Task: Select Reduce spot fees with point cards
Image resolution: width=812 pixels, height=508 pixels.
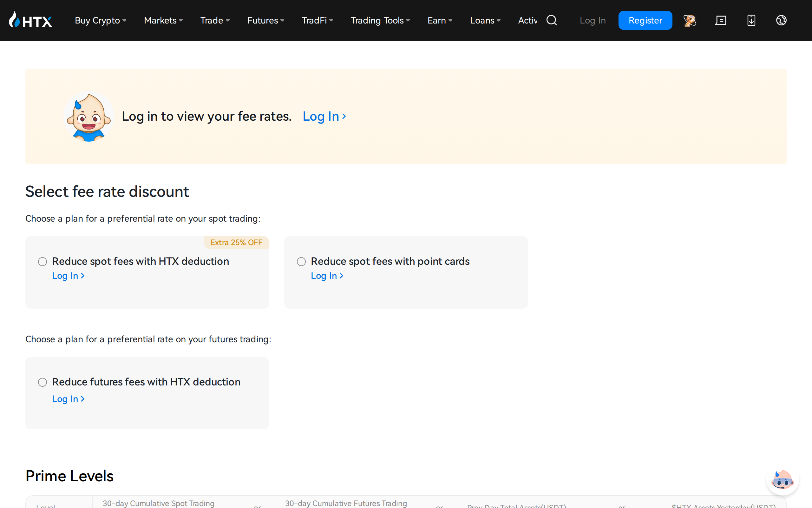Action: [x=301, y=261]
